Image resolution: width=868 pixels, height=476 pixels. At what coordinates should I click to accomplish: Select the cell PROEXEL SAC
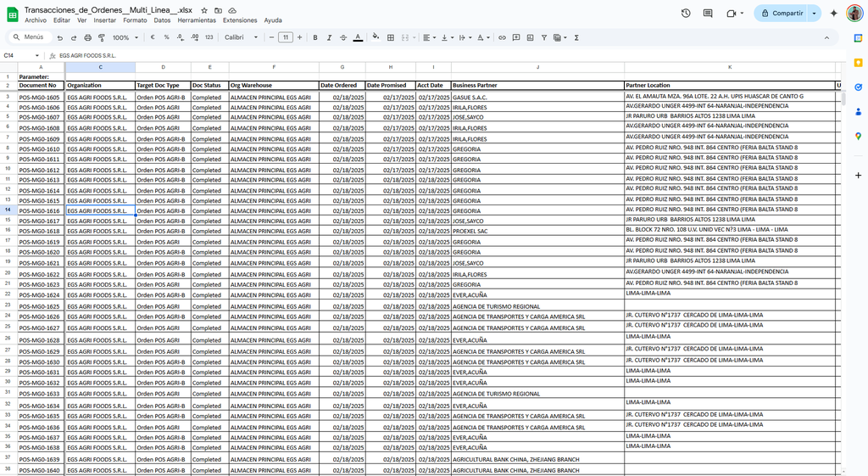coord(537,231)
